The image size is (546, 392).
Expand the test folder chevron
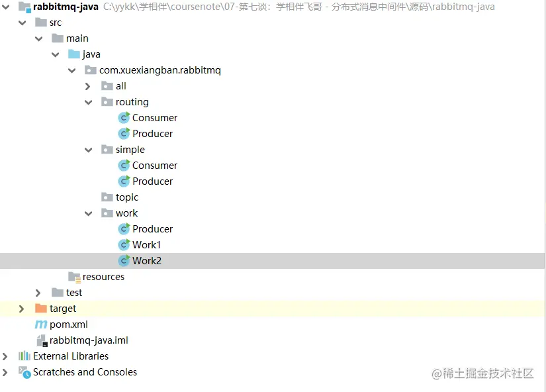click(38, 293)
